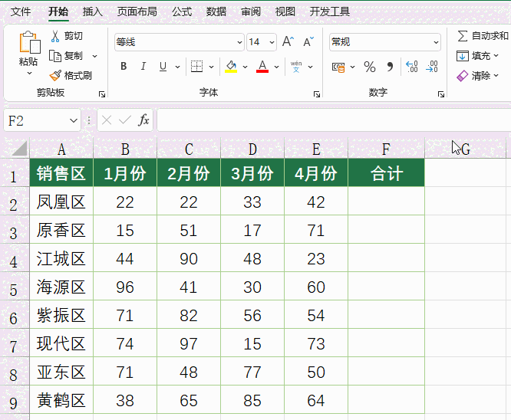This screenshot has width=511, height=420.
Task: Increase decimal places
Action: [x=412, y=67]
